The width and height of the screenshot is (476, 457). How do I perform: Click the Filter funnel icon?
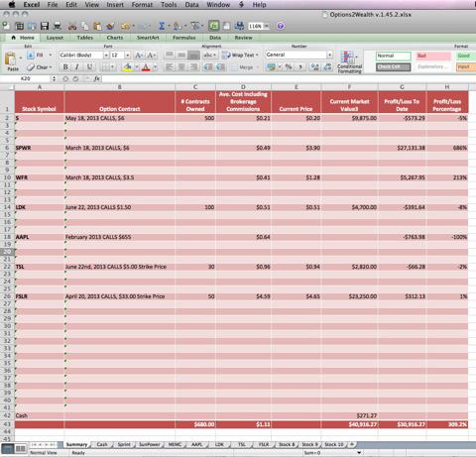coord(195,26)
